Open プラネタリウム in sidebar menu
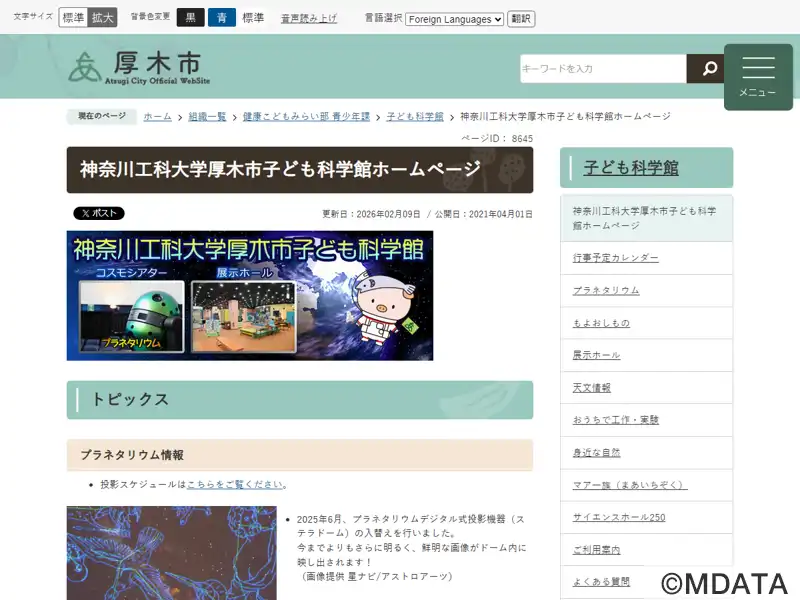The height and width of the screenshot is (600, 800). coord(606,290)
